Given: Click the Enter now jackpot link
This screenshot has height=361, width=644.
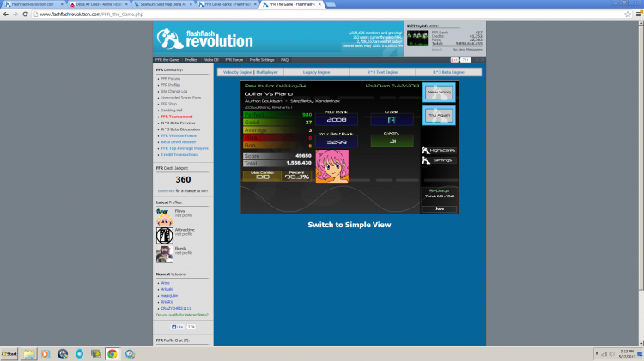Looking at the screenshot, I should (166, 191).
